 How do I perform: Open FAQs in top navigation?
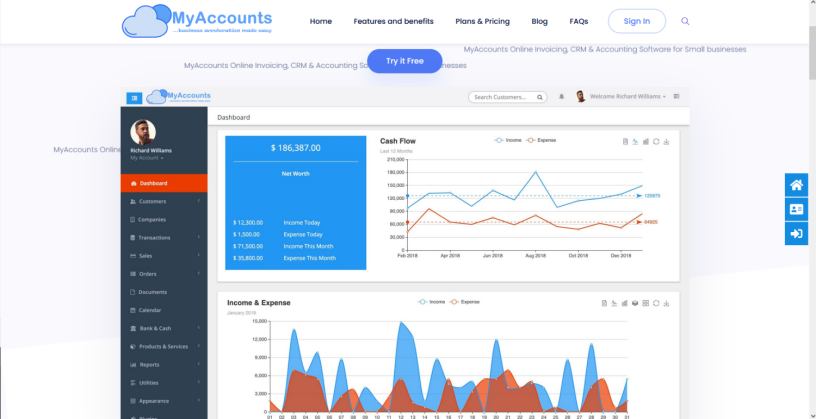tap(579, 21)
